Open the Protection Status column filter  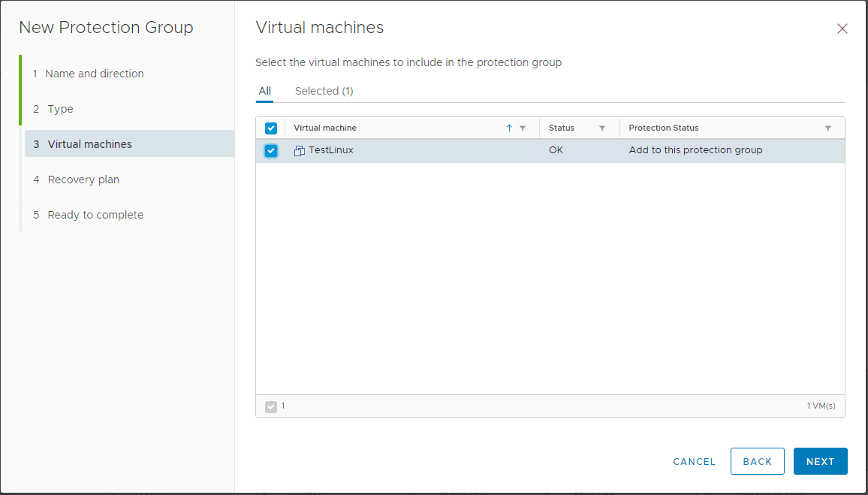click(829, 128)
